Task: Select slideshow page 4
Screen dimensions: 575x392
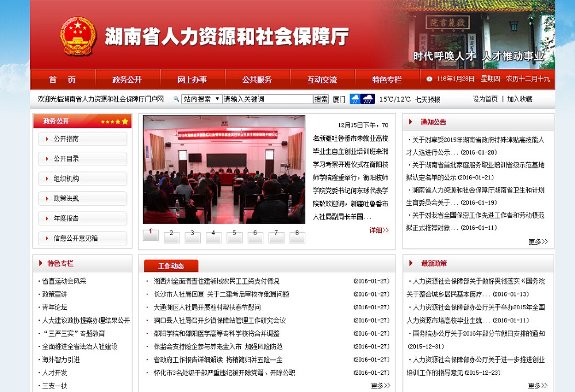Action: (x=213, y=236)
